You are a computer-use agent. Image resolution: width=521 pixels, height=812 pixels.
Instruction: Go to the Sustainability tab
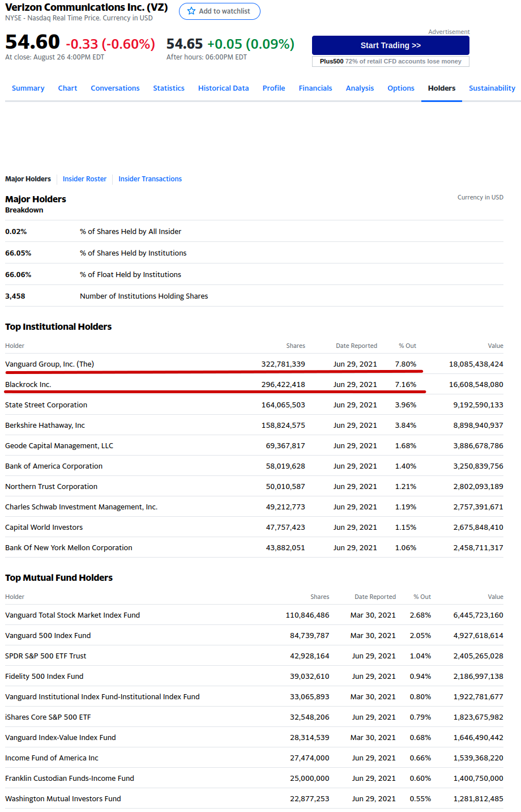492,88
